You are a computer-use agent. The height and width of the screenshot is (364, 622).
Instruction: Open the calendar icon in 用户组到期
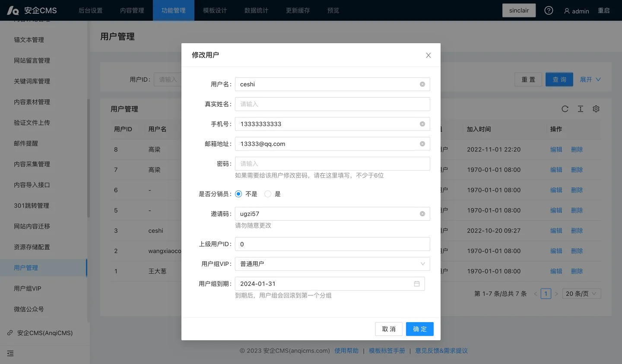[x=417, y=284]
